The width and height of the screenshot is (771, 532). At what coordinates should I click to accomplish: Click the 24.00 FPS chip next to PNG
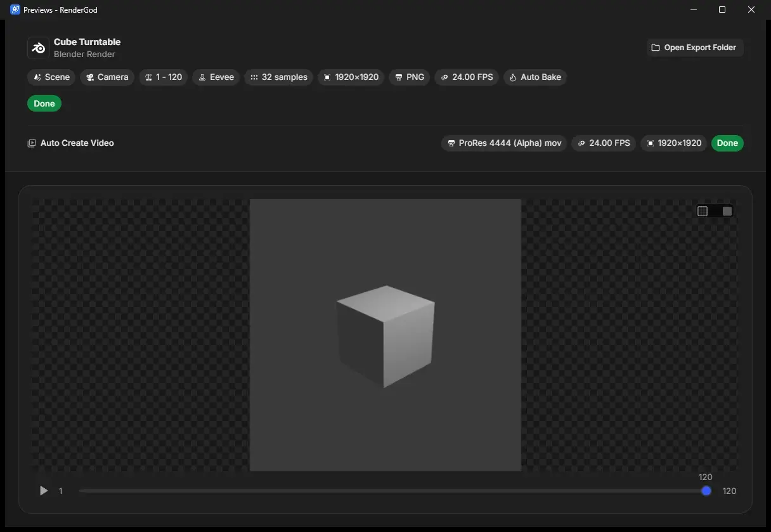point(467,77)
